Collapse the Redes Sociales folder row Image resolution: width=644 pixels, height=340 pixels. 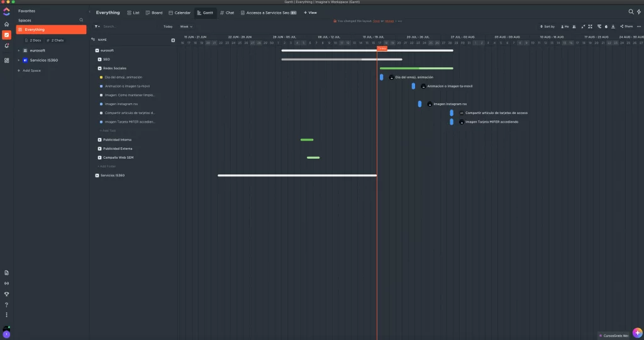pyautogui.click(x=99, y=68)
